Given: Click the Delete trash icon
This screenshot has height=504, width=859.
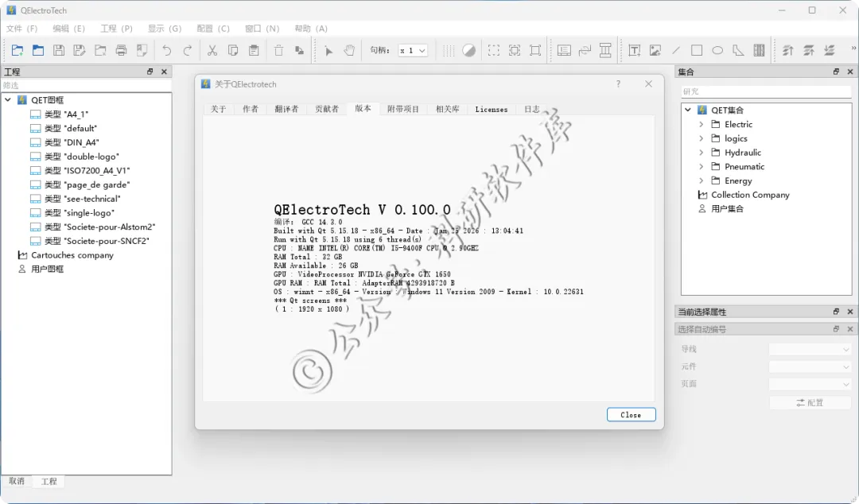Looking at the screenshot, I should (278, 50).
